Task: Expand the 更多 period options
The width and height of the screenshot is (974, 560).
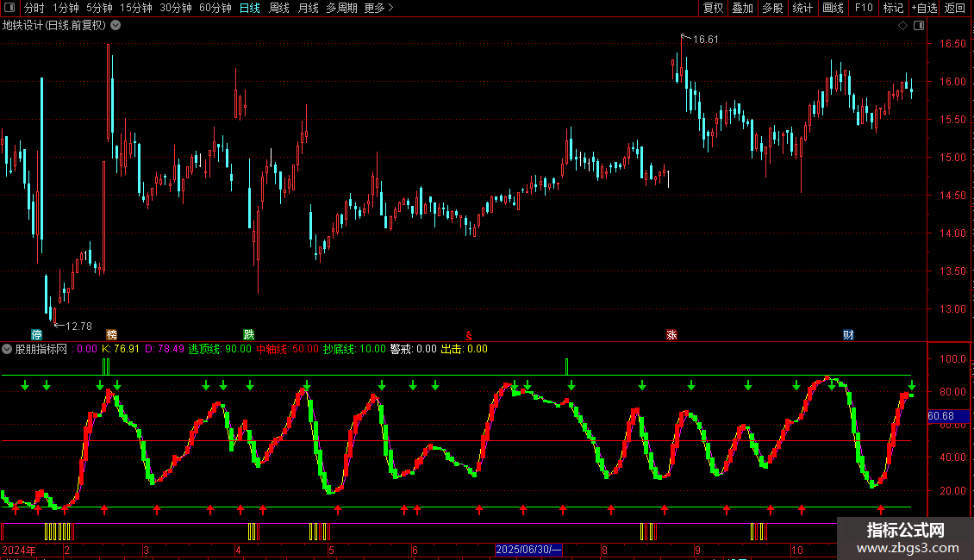Action: [x=379, y=8]
